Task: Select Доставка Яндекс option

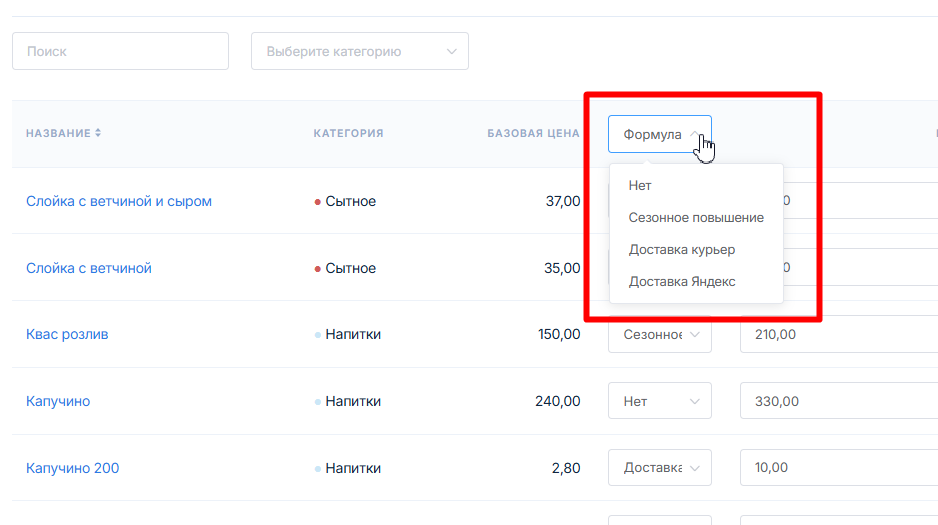Action: click(681, 281)
